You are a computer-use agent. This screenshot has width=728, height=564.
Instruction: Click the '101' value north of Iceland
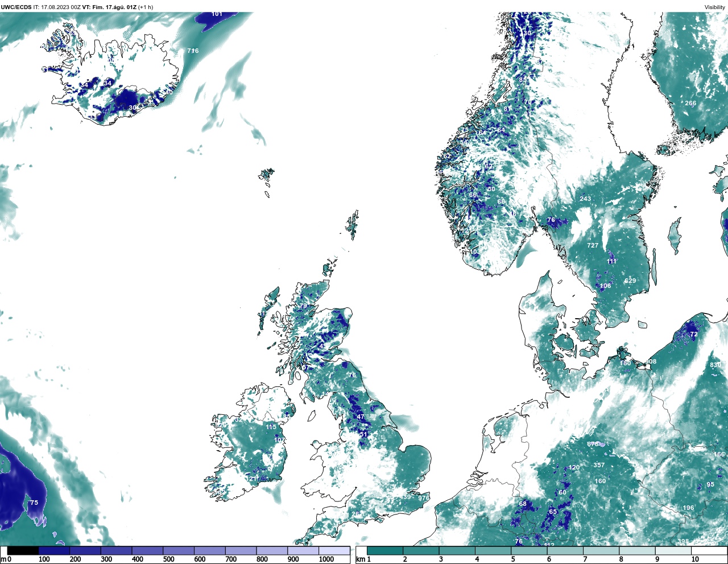[217, 14]
